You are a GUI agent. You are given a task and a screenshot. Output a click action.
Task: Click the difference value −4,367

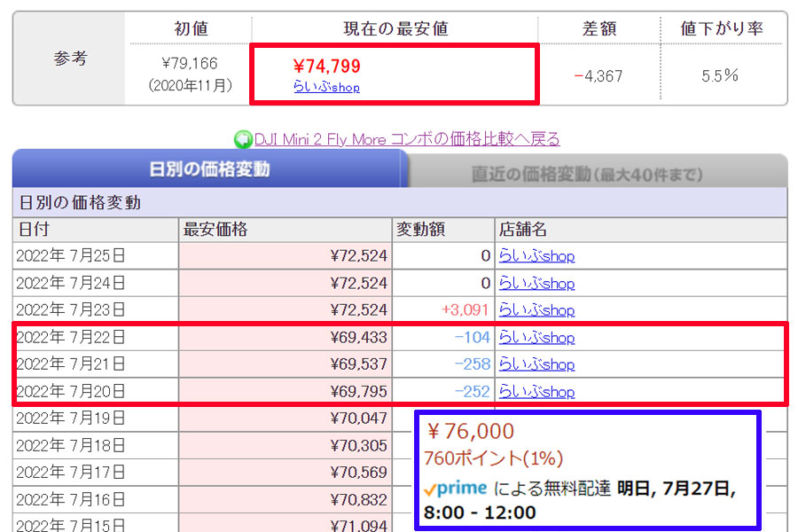click(x=598, y=76)
